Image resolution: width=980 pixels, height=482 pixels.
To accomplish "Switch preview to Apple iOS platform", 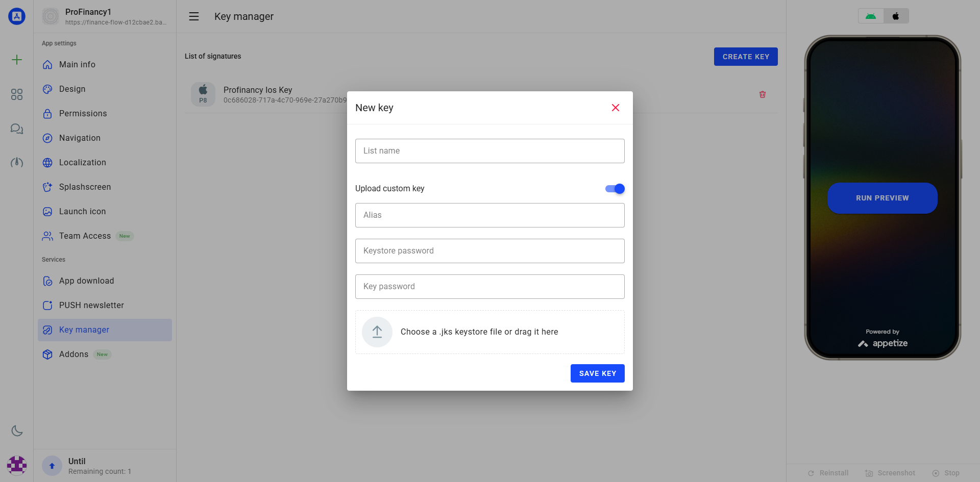I will tap(896, 16).
